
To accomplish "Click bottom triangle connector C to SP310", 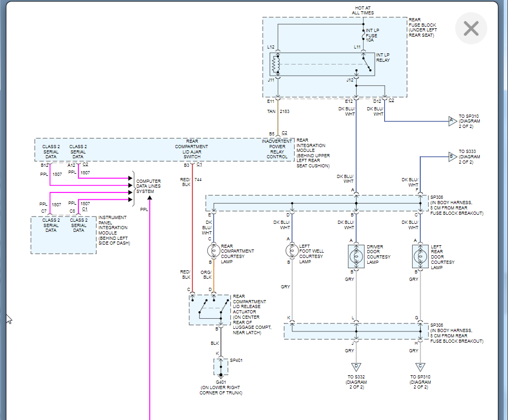I will (x=420, y=367).
